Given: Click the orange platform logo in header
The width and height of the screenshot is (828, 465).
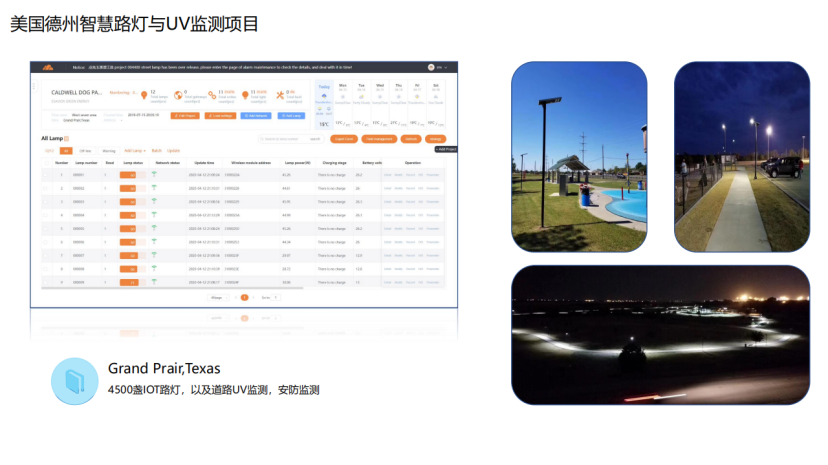Looking at the screenshot, I should pos(48,67).
